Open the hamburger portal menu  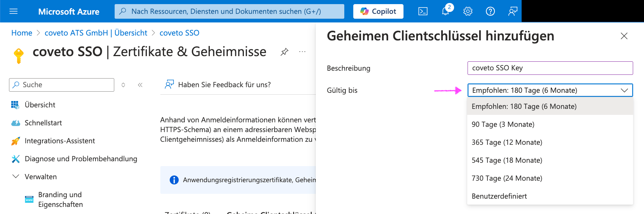[x=13, y=11]
